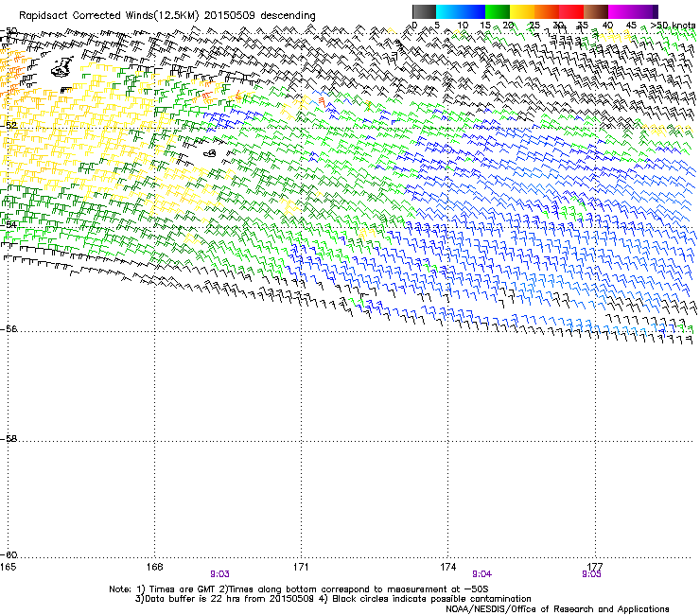Click the -60 latitude axis label
The height and width of the screenshot is (615, 700).
point(9,555)
